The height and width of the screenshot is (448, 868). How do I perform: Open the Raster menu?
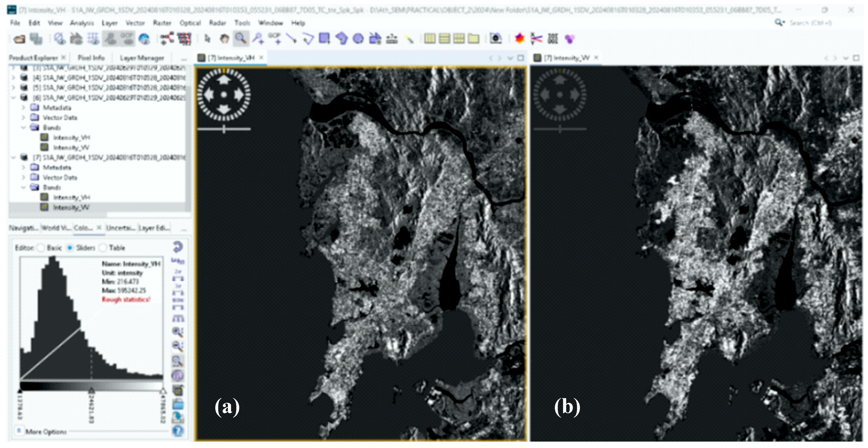(162, 23)
